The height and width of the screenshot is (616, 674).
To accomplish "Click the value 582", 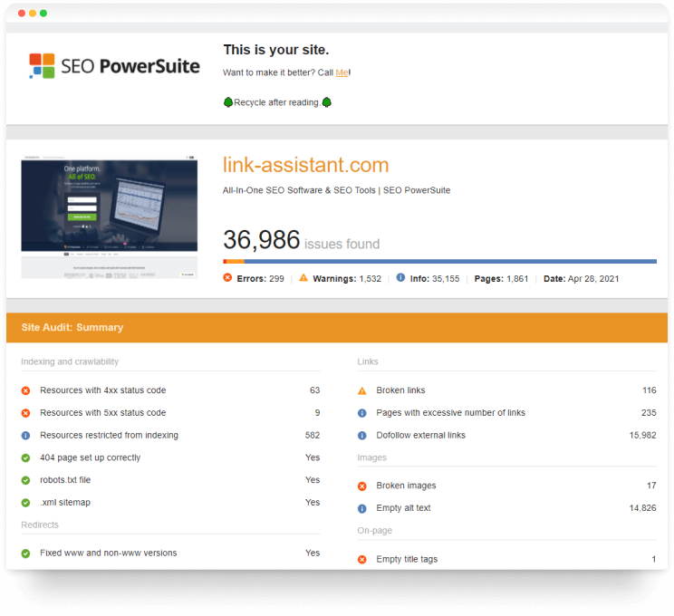I will coord(313,435).
